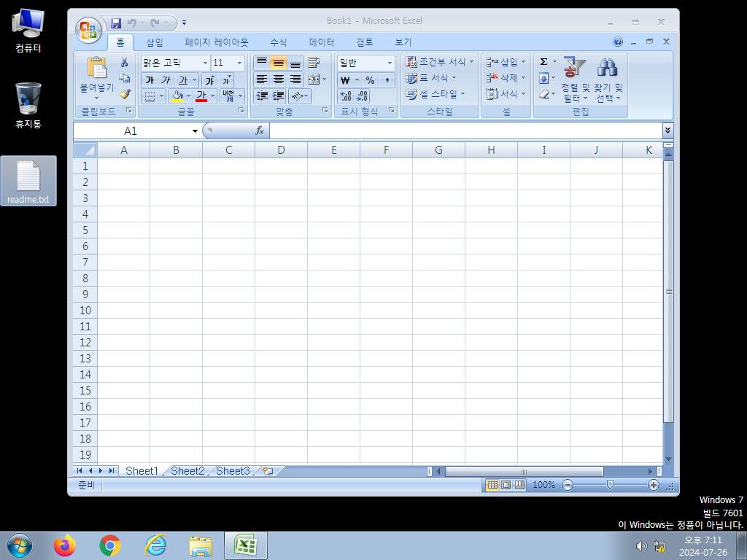
Task: Click the select all corner cell
Action: click(x=85, y=150)
